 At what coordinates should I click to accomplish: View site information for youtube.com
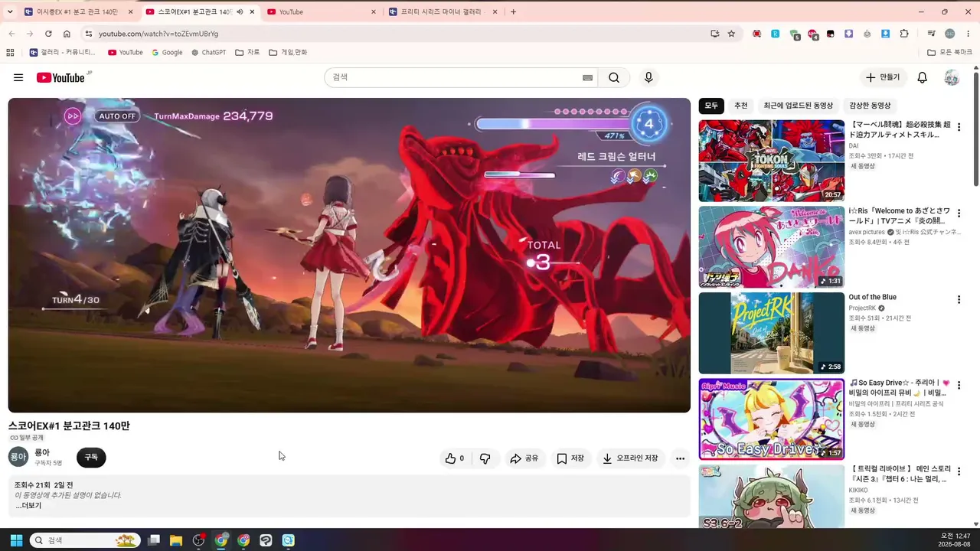89,34
